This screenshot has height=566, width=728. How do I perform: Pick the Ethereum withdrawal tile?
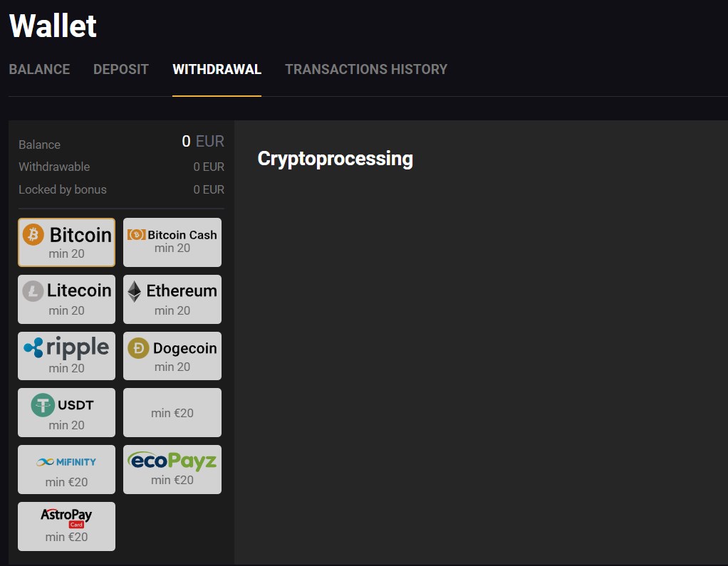(x=172, y=299)
